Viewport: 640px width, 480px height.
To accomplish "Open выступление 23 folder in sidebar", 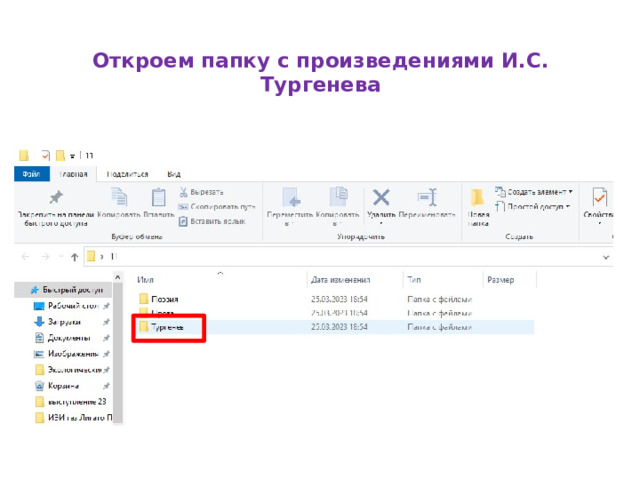I will pos(71,402).
